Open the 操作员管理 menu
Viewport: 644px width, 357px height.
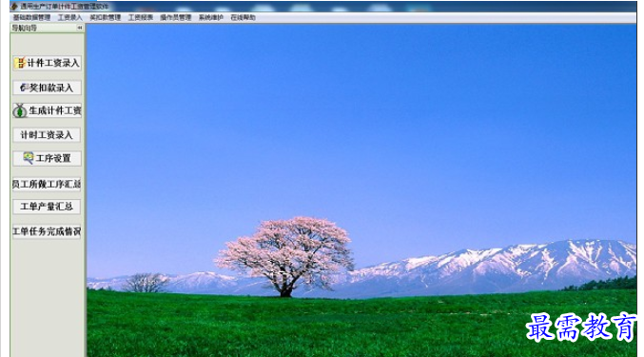176,17
